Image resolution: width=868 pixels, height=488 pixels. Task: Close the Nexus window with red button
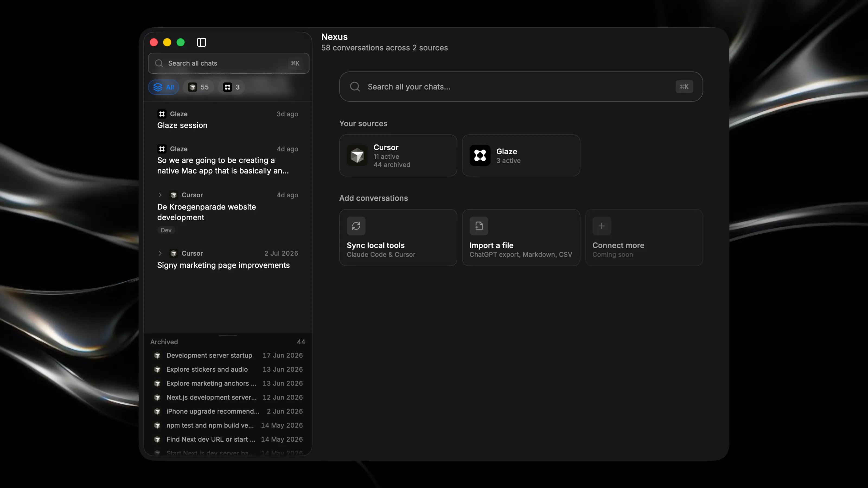(x=154, y=42)
